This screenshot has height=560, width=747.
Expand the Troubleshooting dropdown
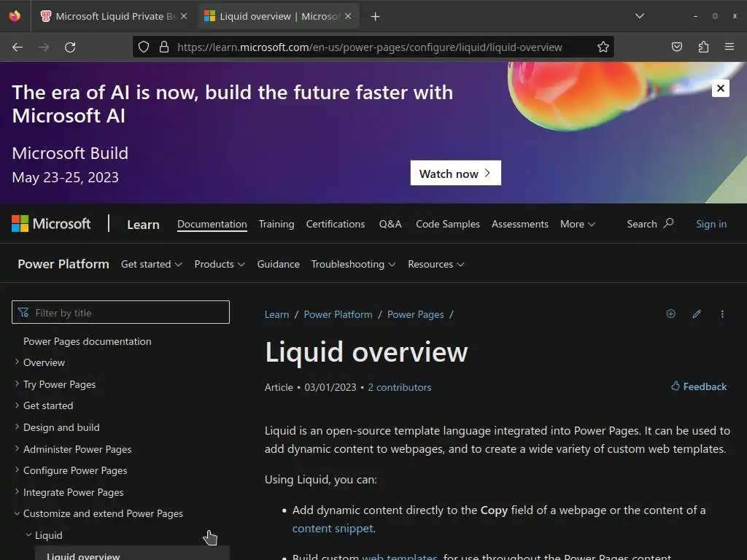[x=354, y=264]
